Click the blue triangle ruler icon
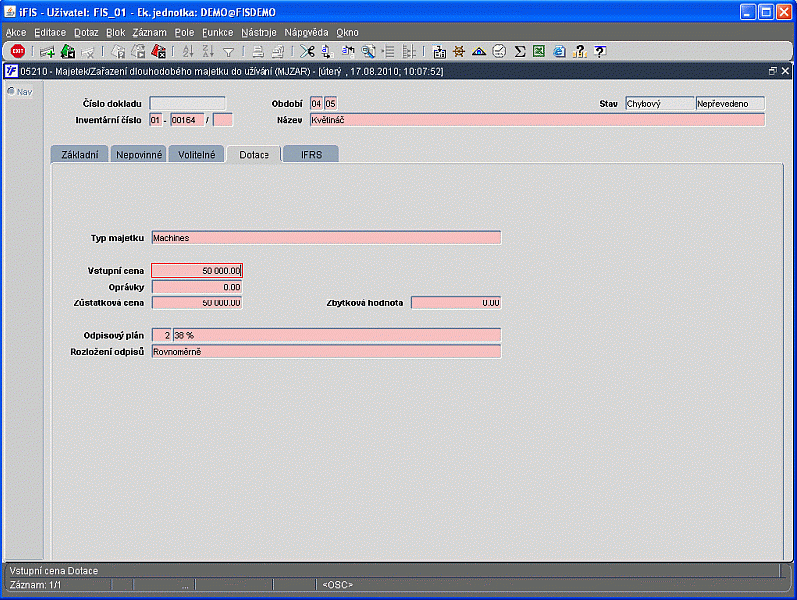The image size is (797, 600). pyautogui.click(x=479, y=51)
